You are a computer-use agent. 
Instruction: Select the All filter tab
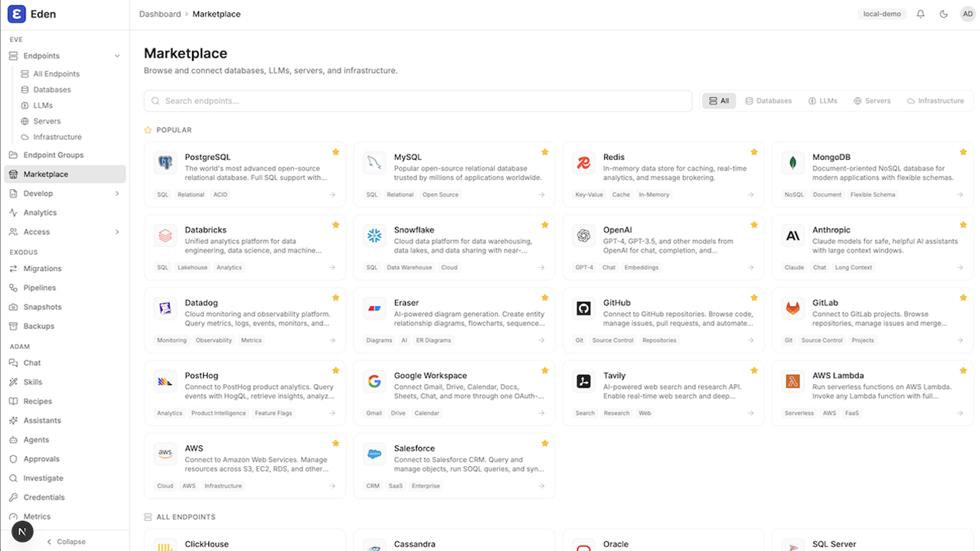click(718, 101)
